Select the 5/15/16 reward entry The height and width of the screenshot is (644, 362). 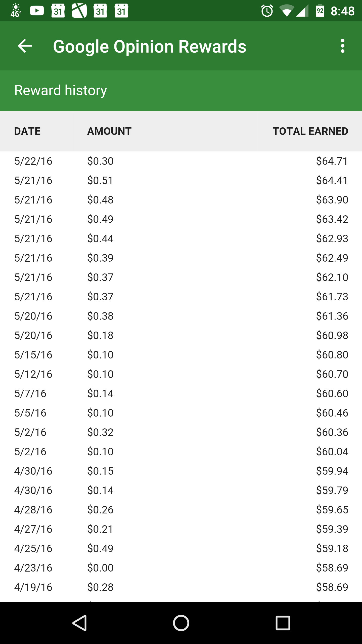click(x=181, y=355)
